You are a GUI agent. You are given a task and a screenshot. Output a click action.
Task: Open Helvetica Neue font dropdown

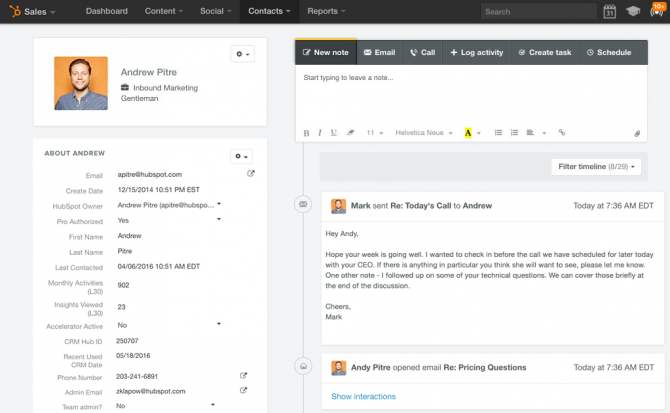pos(424,133)
